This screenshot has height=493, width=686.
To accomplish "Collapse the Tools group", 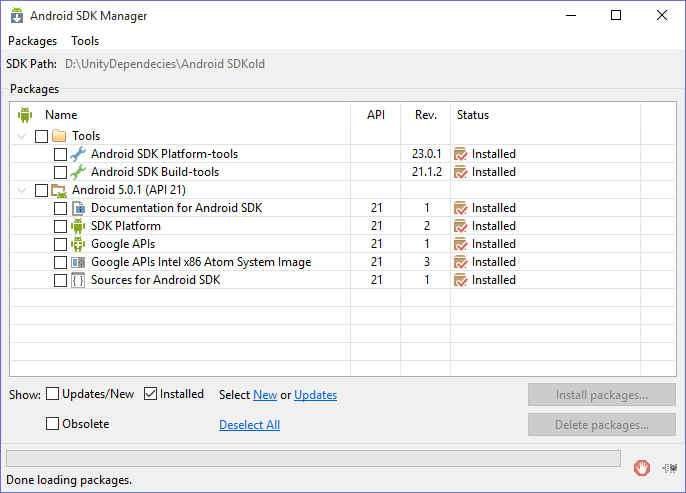I will pyautogui.click(x=21, y=136).
